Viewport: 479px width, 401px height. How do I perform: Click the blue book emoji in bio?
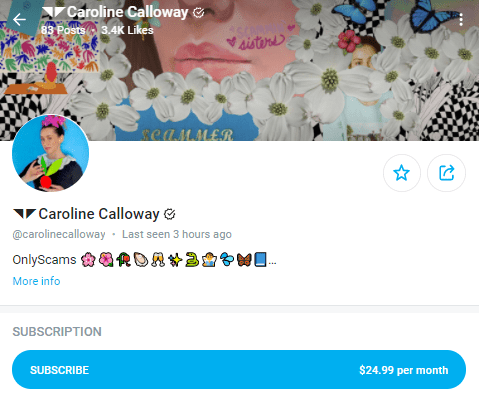(260, 259)
